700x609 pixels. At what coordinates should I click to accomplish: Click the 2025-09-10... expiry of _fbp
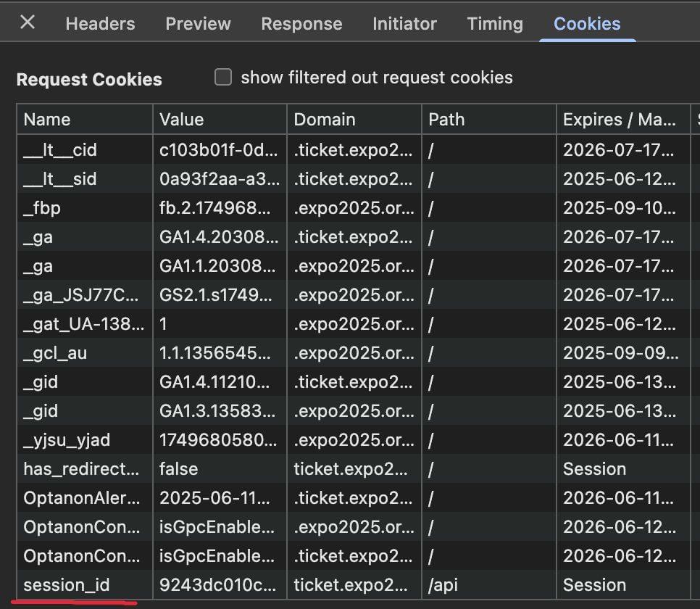(620, 208)
